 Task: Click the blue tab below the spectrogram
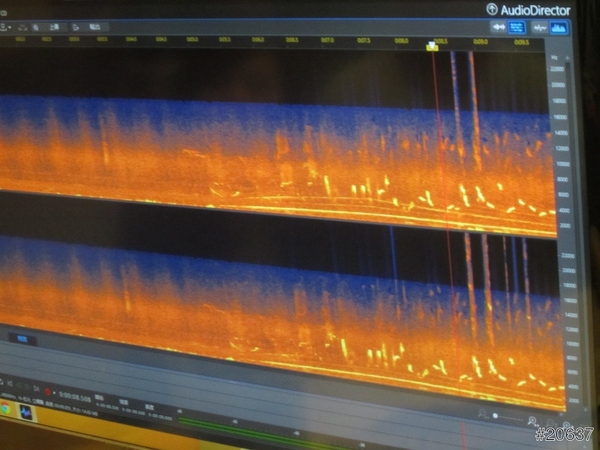21,340
